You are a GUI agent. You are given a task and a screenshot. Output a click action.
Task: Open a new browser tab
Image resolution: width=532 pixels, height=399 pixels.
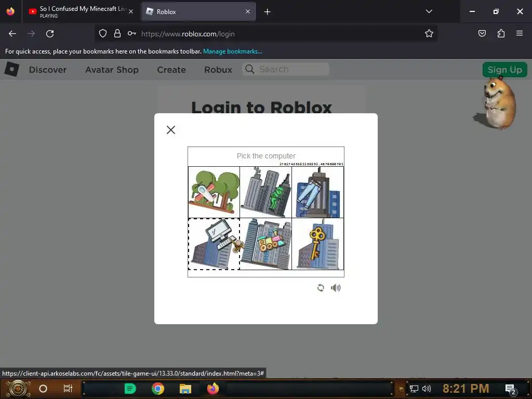pos(268,12)
